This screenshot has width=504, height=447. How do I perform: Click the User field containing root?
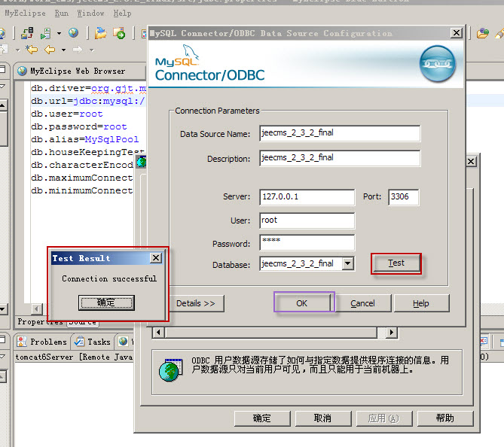point(307,220)
